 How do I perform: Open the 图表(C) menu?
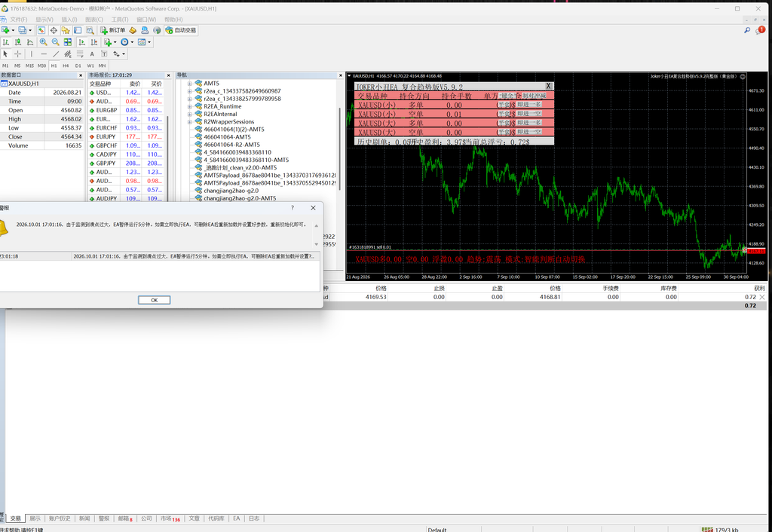(94, 20)
